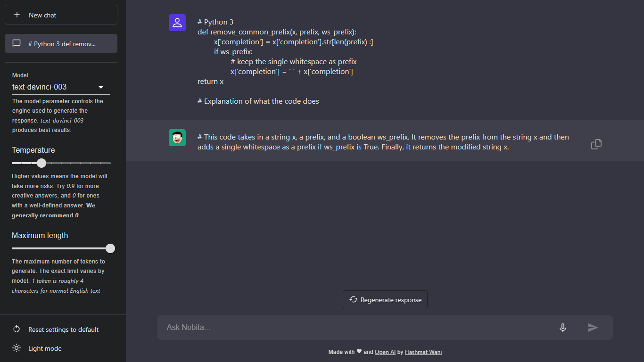Open the text-davinci-003 model dropdown
Screen dimensions: 644x362
coord(61,87)
